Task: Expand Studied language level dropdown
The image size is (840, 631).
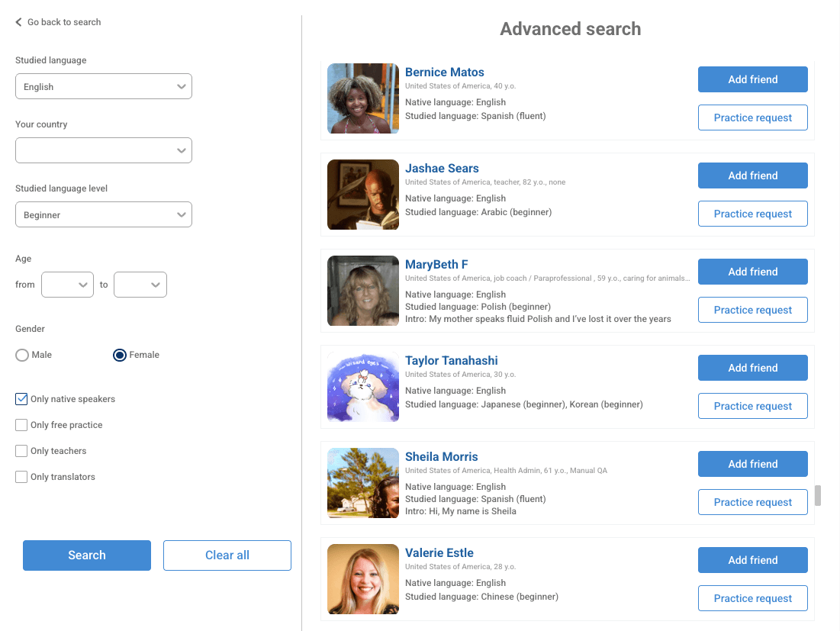Action: pyautogui.click(x=104, y=215)
